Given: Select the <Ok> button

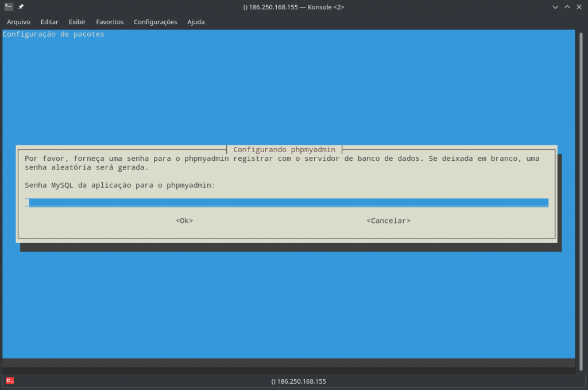Looking at the screenshot, I should coord(184,221).
